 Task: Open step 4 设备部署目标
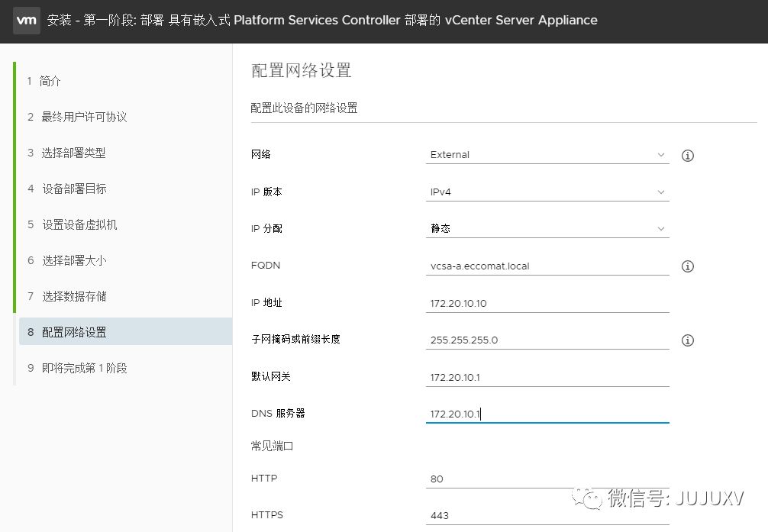point(73,189)
